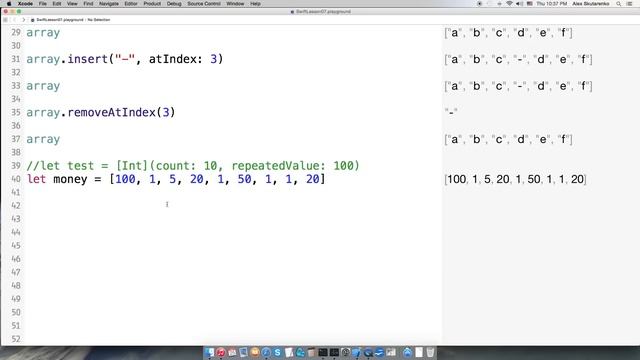Open the Xcode menu

pos(25,4)
